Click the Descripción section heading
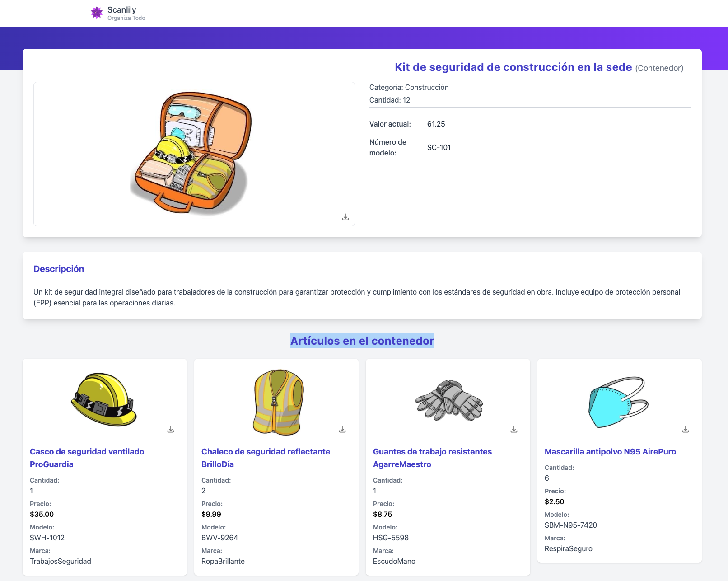Viewport: 728px width, 581px height. 59,269
